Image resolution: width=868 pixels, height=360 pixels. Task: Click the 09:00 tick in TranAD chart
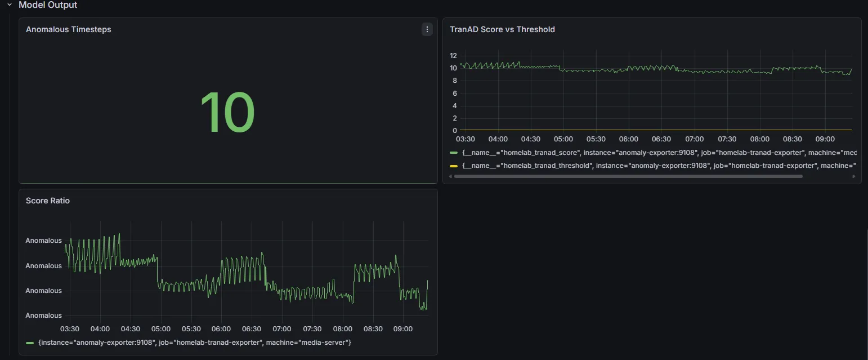(x=825, y=139)
